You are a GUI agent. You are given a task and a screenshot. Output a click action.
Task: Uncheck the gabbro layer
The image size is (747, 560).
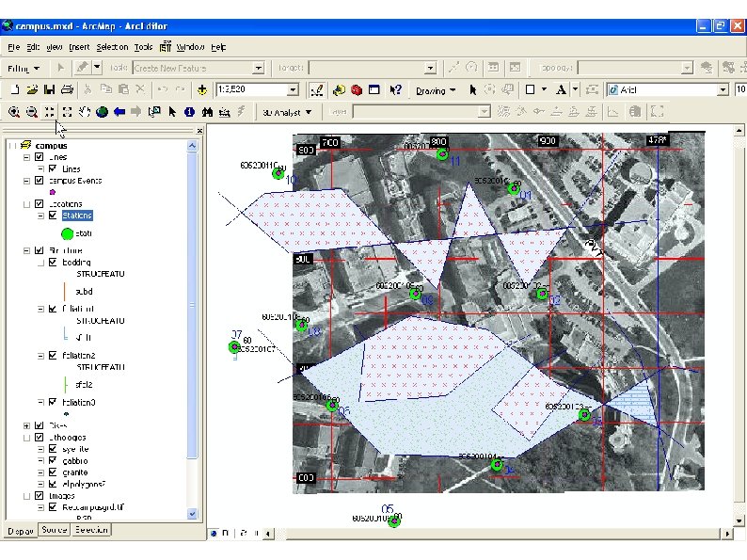tap(53, 461)
